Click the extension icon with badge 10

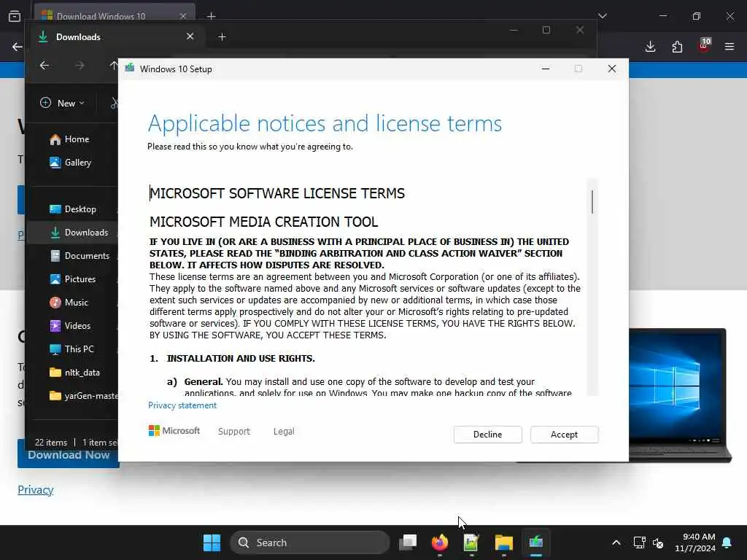pos(704,44)
